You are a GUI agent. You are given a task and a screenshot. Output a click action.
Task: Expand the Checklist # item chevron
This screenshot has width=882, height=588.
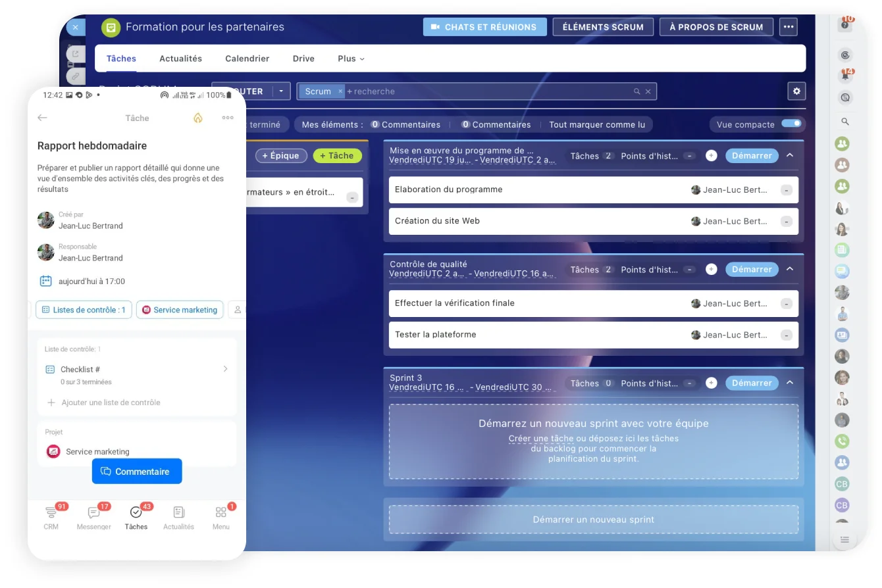(x=225, y=369)
